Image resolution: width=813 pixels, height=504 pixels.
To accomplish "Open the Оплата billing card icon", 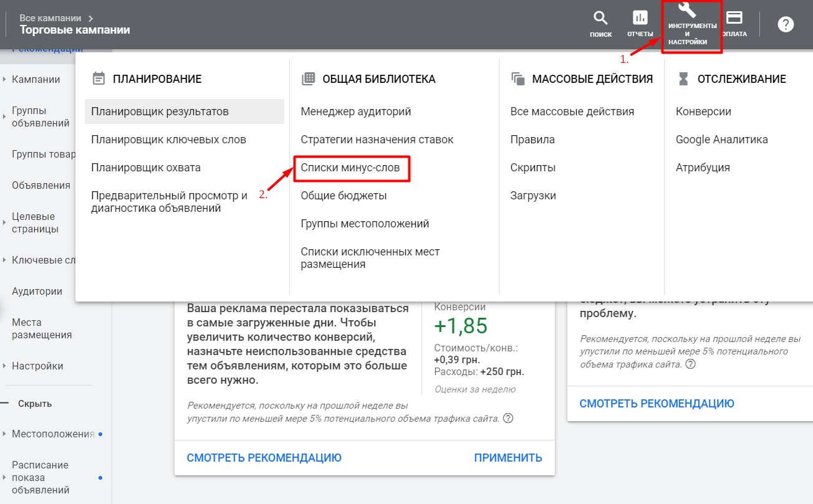I will point(734,18).
